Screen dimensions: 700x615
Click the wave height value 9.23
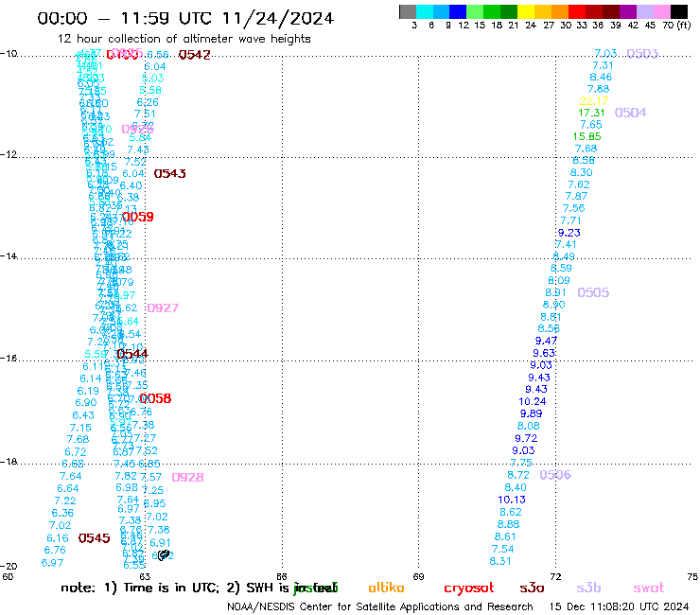(x=569, y=232)
